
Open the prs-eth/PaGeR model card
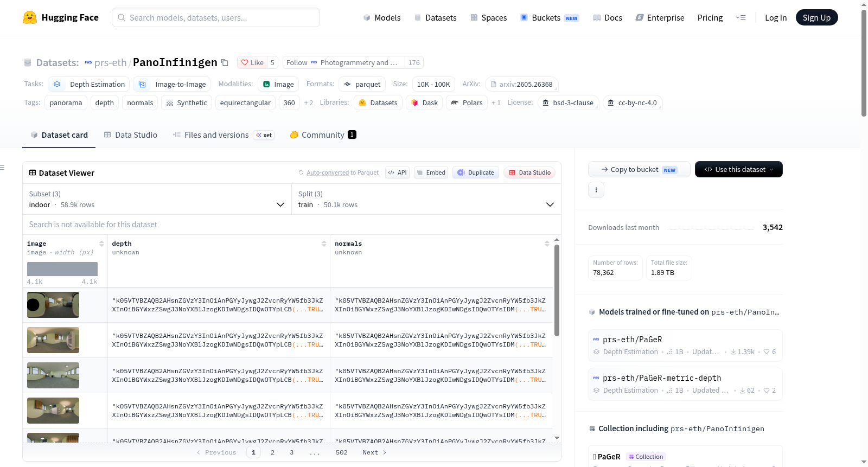click(685, 345)
